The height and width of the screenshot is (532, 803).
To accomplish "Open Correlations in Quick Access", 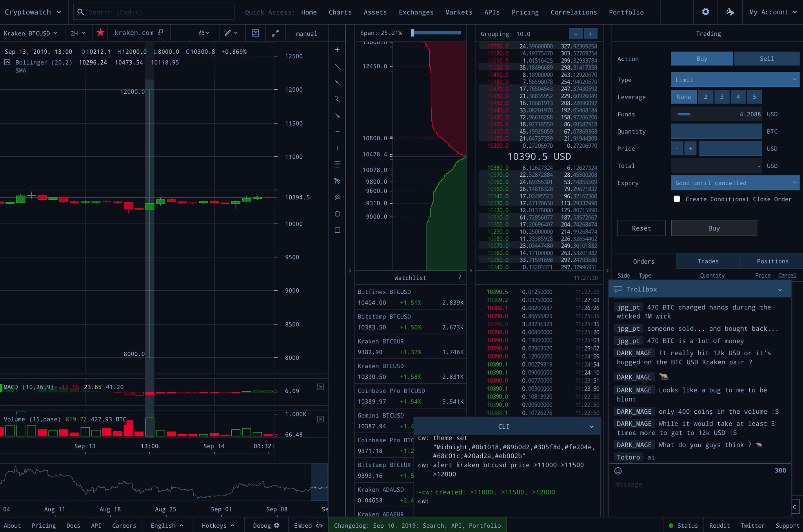I will (573, 12).
